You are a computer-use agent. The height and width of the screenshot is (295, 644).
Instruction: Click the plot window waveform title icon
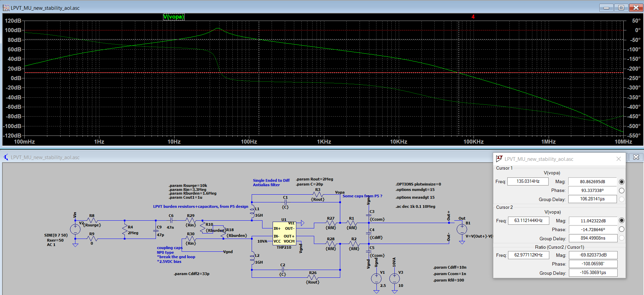(x=6, y=8)
